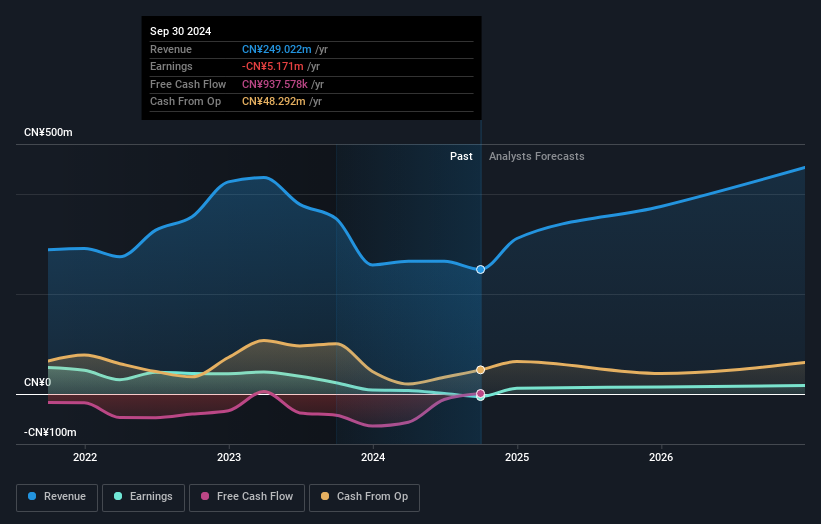Toggle the Revenue legend button
Viewport: 821px width, 524px height.
point(57,497)
